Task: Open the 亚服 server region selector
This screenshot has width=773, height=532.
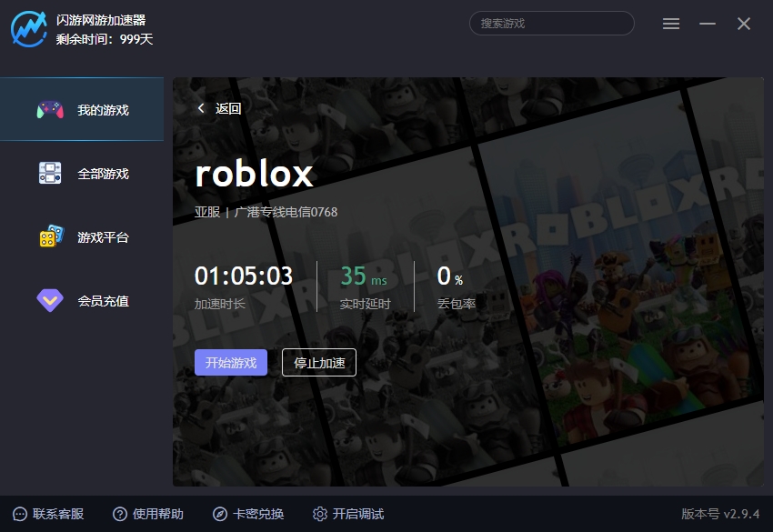Action: (206, 212)
